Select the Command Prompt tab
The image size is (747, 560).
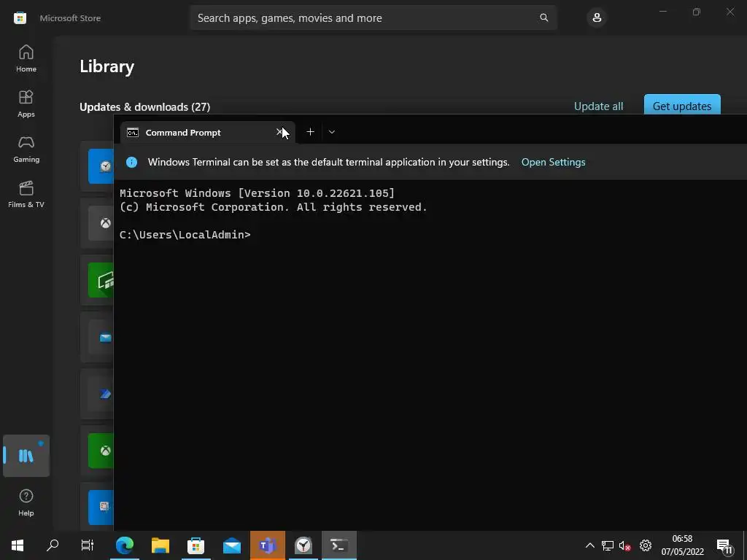208,133
